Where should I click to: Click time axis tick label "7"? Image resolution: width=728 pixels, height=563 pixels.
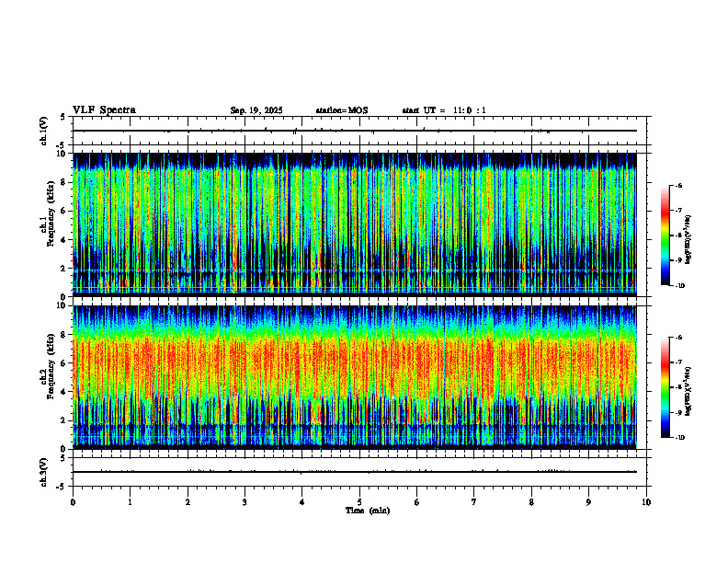(474, 502)
